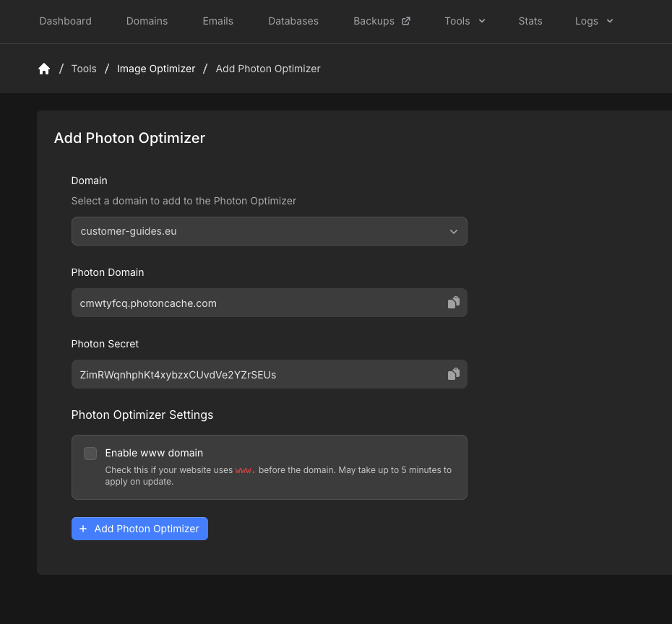Viewport: 672px width, 624px height.
Task: Click the Photon Domain label
Action: (x=108, y=272)
